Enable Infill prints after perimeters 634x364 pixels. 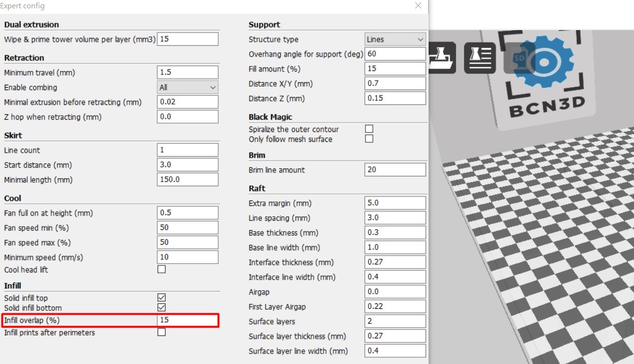(161, 332)
